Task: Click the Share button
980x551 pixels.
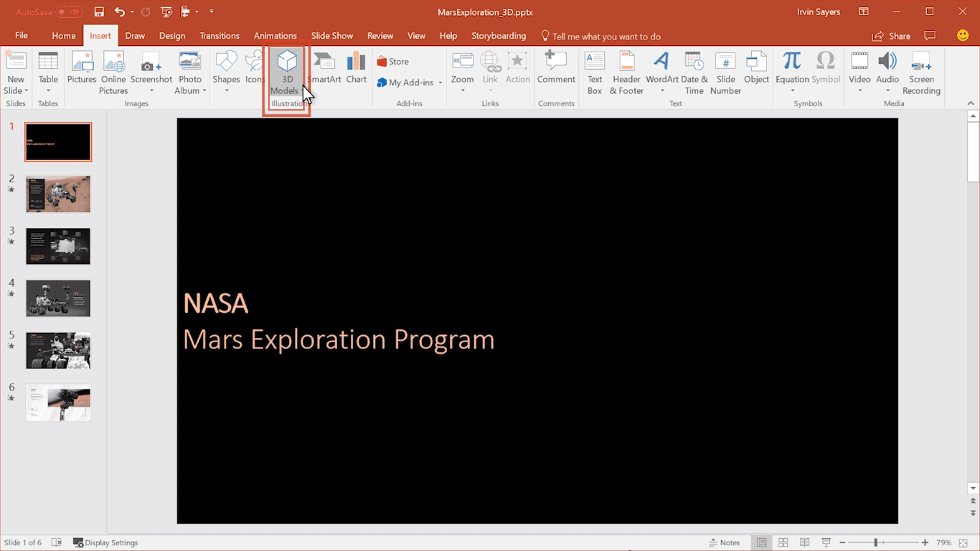Action: click(x=892, y=36)
